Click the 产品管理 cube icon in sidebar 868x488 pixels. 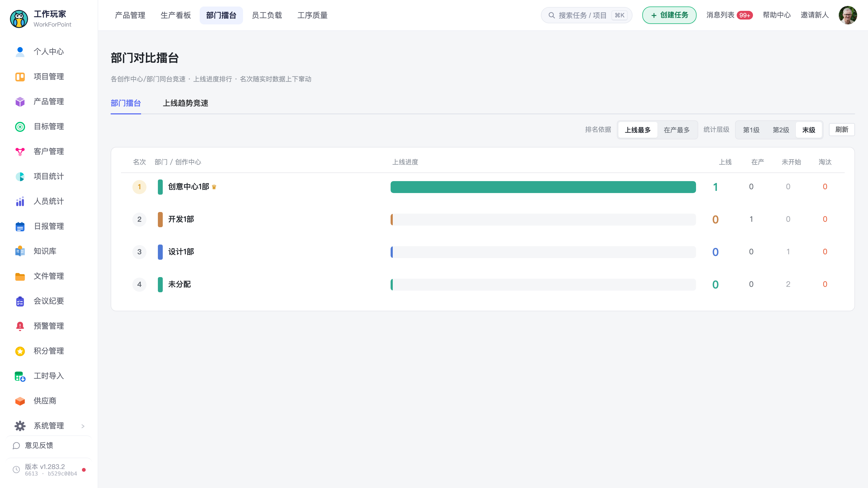coord(20,101)
